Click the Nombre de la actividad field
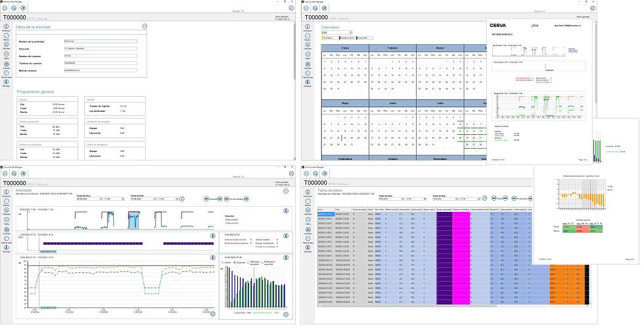Image resolution: width=644 pixels, height=329 pixels. 101,41
